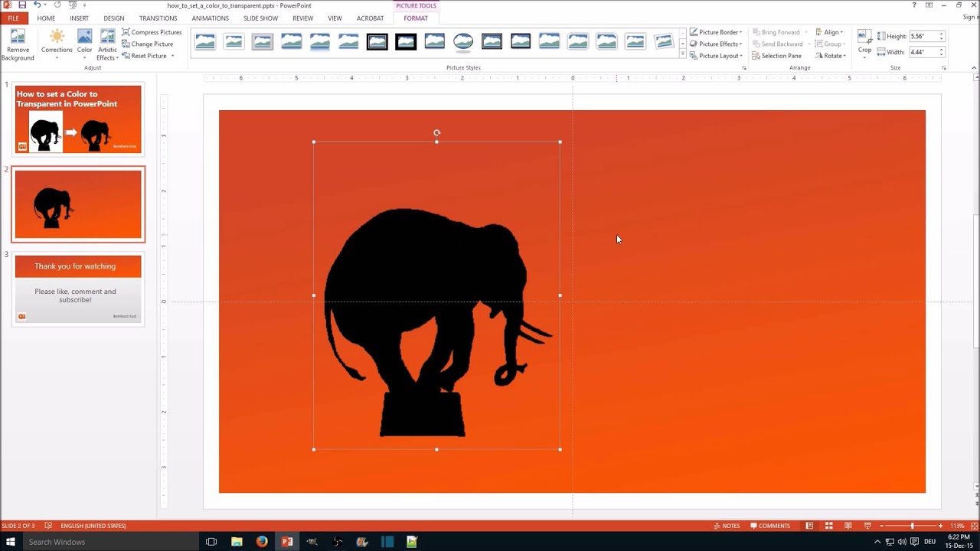The image size is (980, 551).
Task: Open Task View on taskbar
Action: point(211,542)
